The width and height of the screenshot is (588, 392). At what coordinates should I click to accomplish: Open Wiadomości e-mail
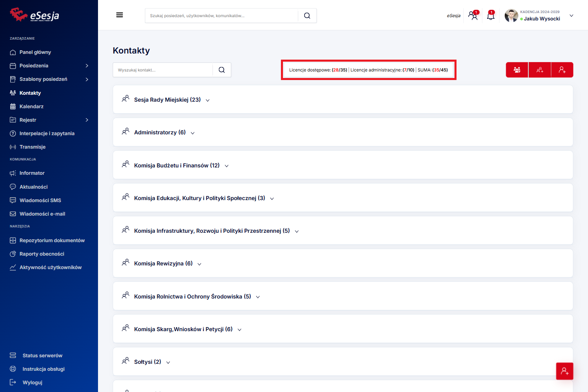(42, 214)
